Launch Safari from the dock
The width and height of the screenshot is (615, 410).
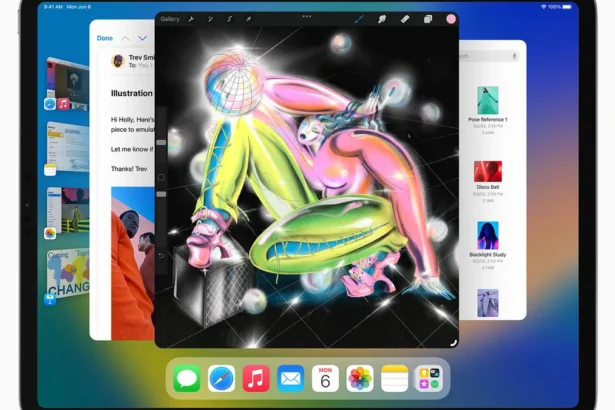[x=221, y=378]
